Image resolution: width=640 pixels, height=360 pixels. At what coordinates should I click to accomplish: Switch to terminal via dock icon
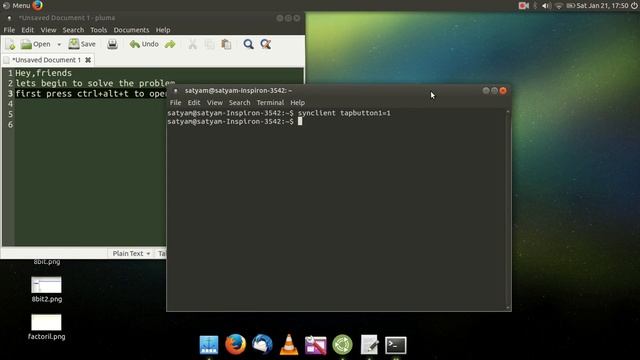396,345
